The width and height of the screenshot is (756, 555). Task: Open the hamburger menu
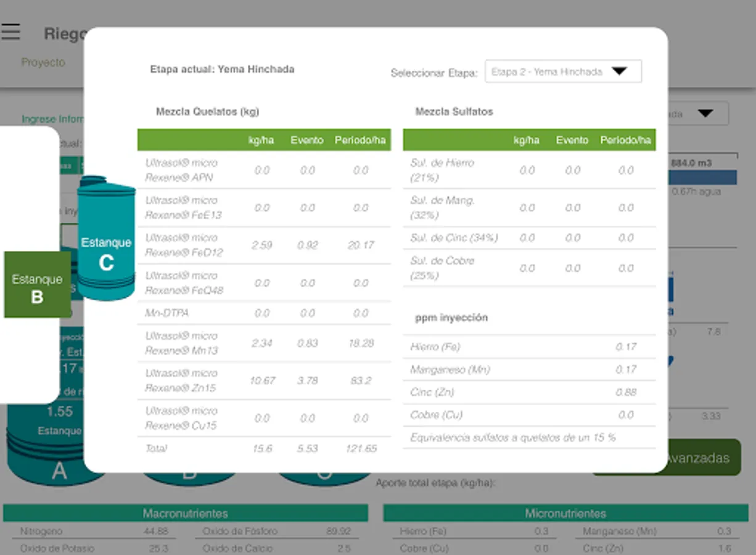pyautogui.click(x=10, y=31)
